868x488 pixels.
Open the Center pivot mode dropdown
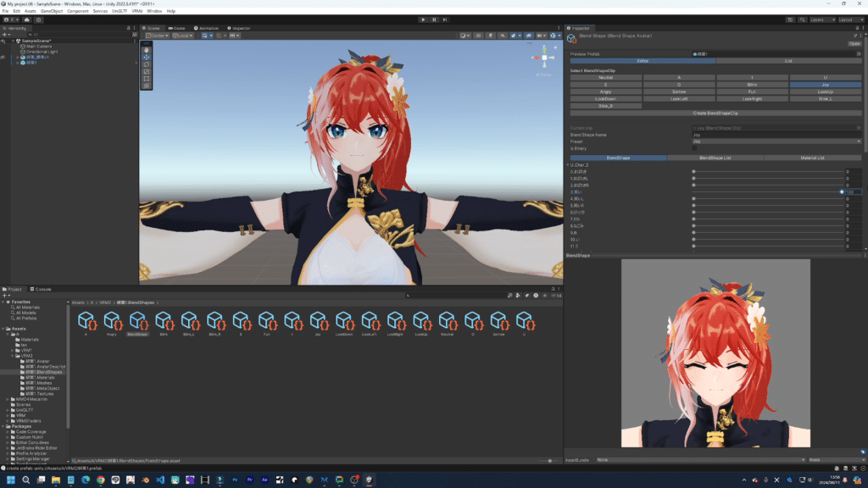coord(157,36)
